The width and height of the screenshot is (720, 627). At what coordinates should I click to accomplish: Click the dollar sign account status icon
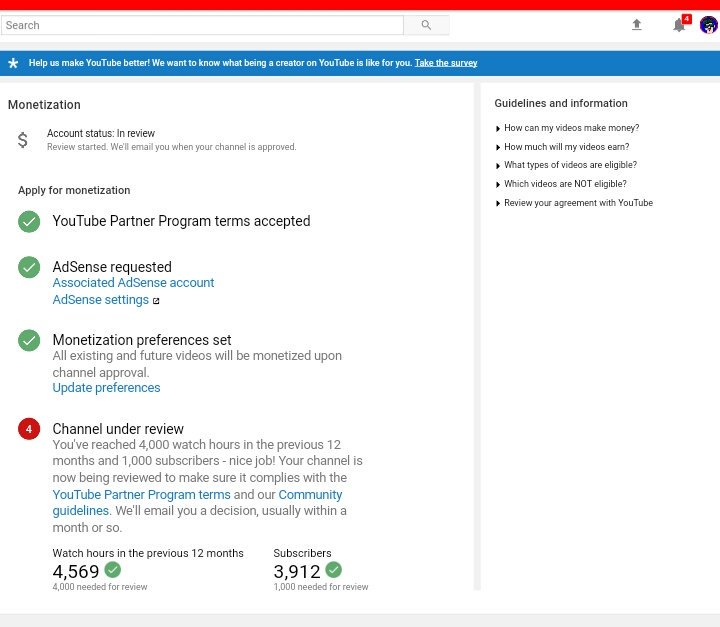pos(22,140)
